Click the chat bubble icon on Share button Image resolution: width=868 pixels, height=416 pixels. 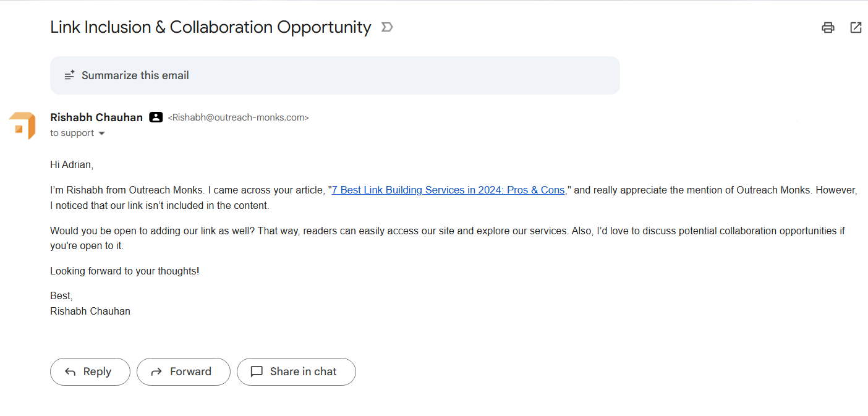(257, 371)
